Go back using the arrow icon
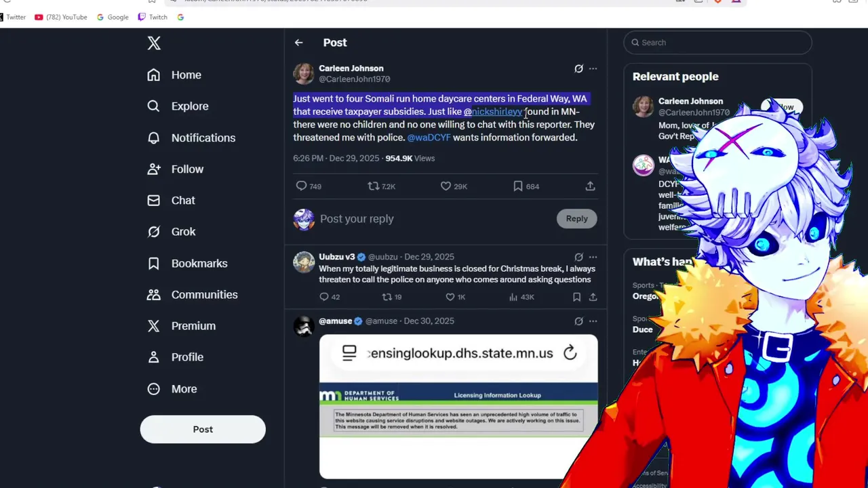 (x=298, y=43)
